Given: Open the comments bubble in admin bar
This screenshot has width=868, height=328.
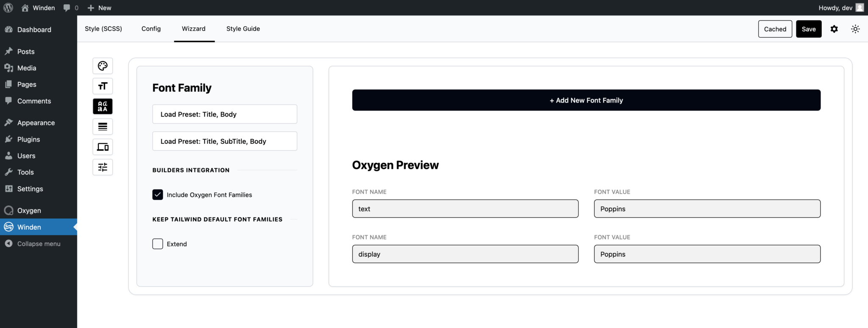Looking at the screenshot, I should pyautogui.click(x=67, y=8).
